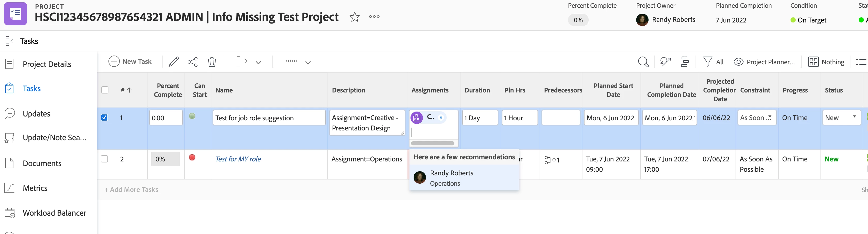Remove the assignment chip with x
Viewport: 868px width, 234px height.
[x=441, y=118]
